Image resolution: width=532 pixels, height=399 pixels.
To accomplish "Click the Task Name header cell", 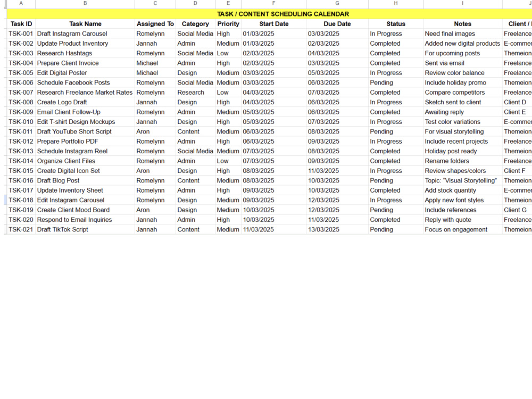I will click(85, 24).
